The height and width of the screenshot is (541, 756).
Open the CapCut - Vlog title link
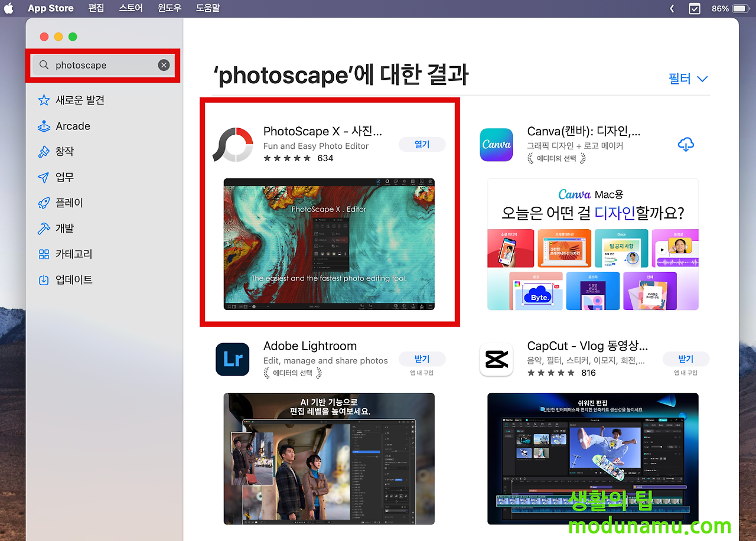(x=587, y=346)
